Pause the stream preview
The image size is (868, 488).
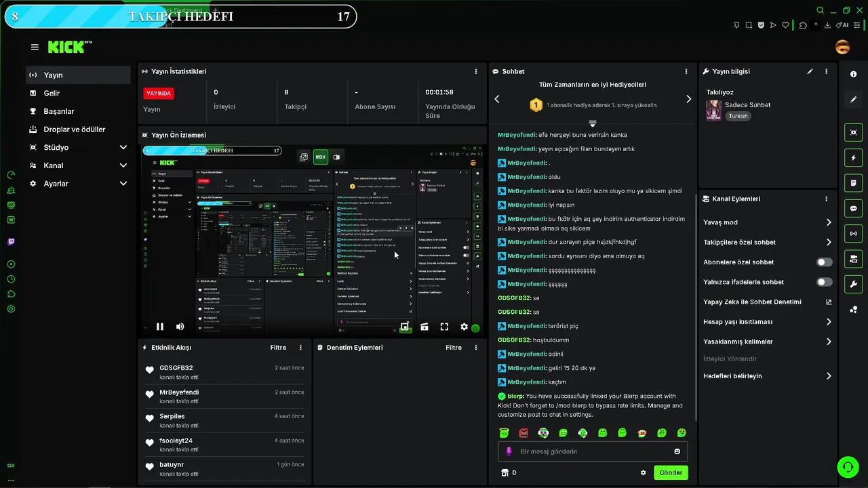click(160, 327)
